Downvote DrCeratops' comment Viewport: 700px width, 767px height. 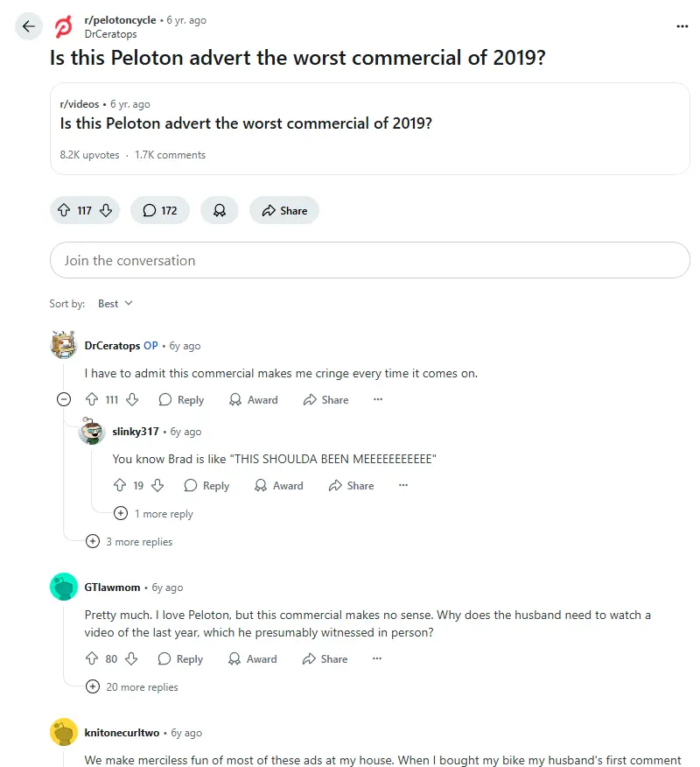[132, 399]
